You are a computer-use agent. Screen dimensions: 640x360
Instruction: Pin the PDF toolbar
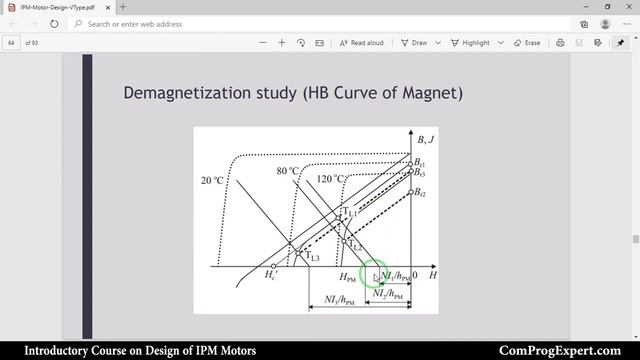[x=620, y=43]
